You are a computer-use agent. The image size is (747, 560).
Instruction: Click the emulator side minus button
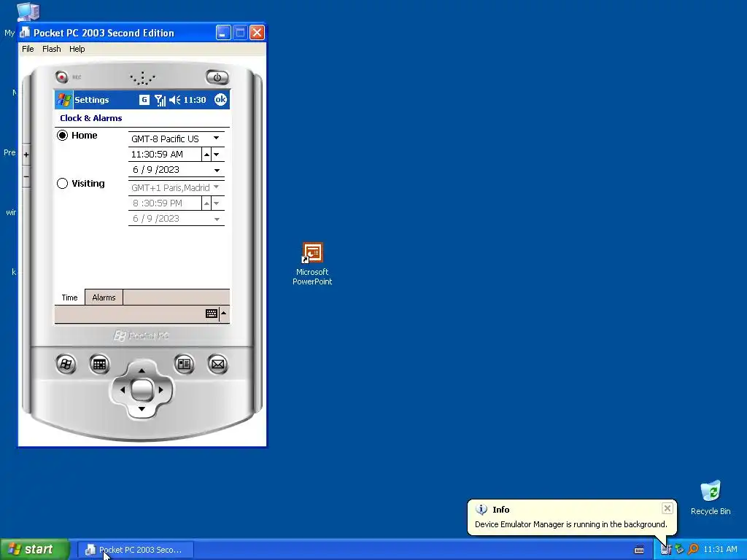pos(26,176)
